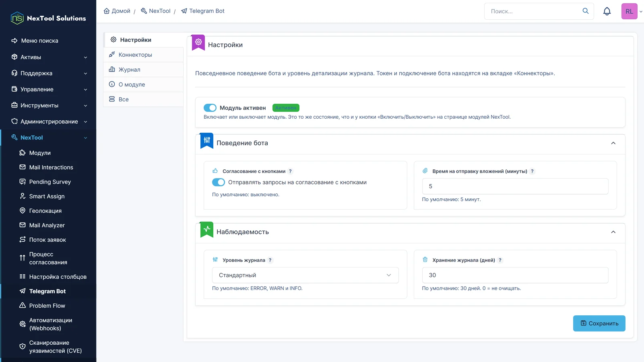Click attachment time field showing 5

(x=515, y=186)
